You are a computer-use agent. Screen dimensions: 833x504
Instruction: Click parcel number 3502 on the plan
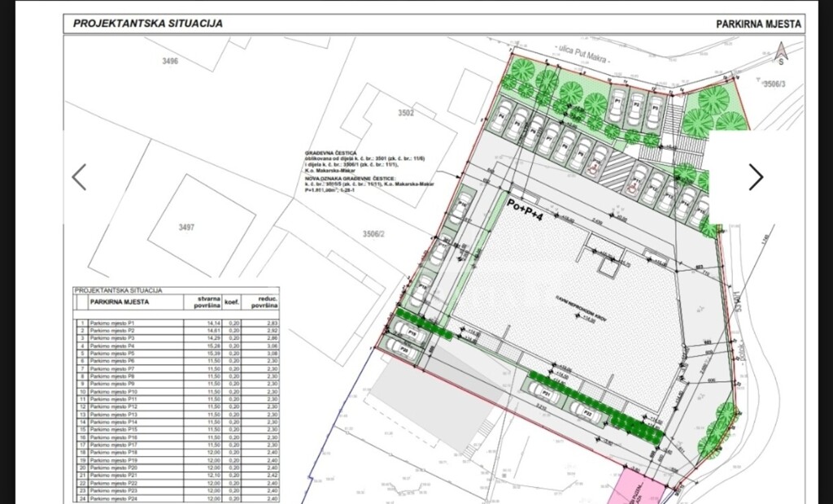[x=405, y=113]
